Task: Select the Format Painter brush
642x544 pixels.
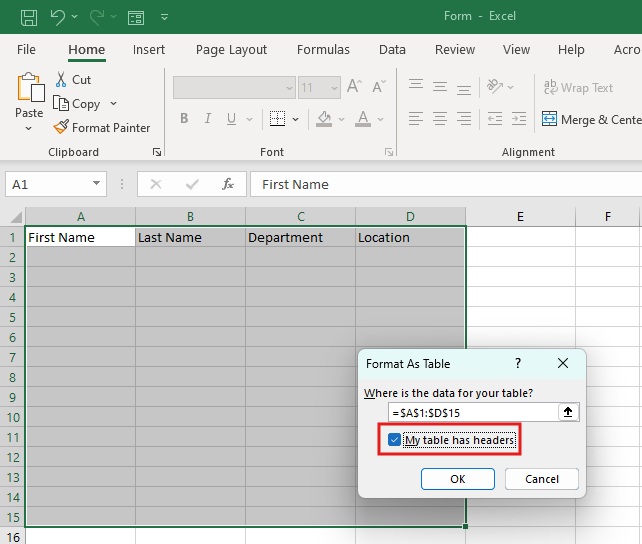Action: point(102,127)
